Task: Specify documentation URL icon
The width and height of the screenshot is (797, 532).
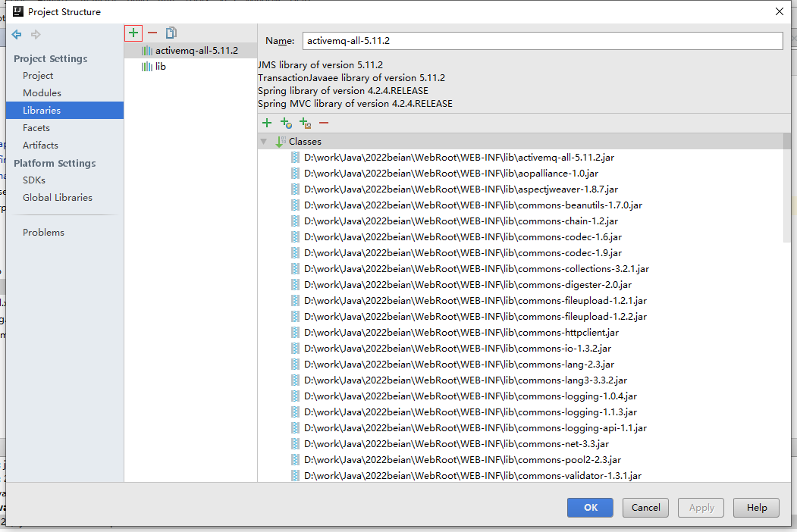Action: 286,123
